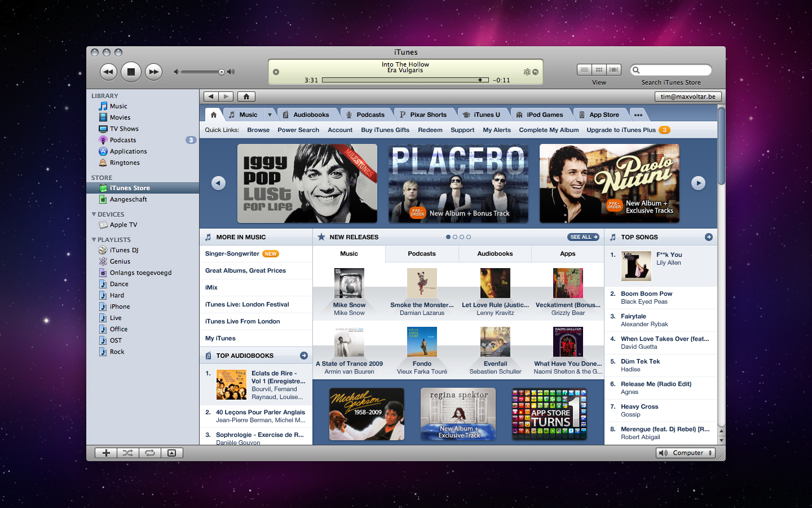812x508 pixels.
Task: Adjust the volume slider
Action: 204,72
